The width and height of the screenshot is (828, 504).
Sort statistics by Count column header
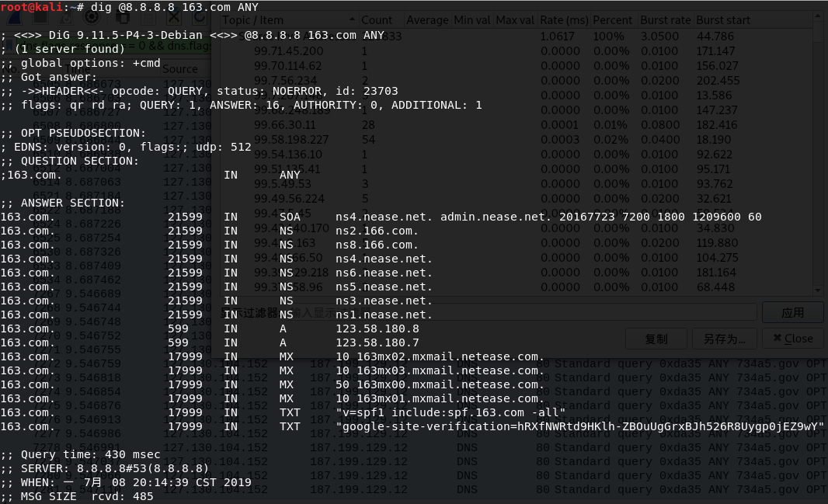click(377, 20)
